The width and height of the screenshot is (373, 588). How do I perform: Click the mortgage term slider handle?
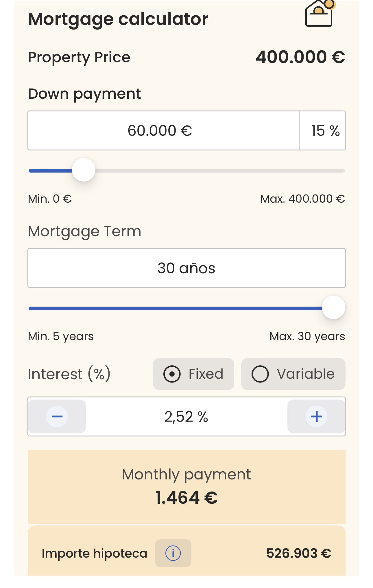(333, 307)
